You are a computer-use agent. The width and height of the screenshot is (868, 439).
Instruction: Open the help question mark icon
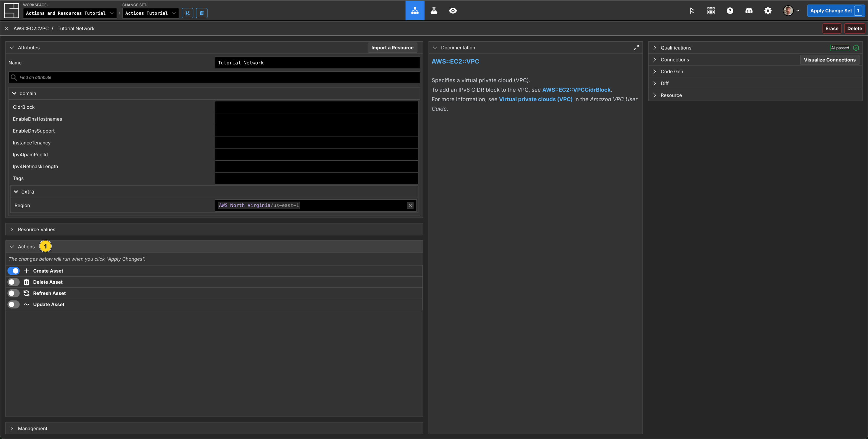pyautogui.click(x=730, y=11)
